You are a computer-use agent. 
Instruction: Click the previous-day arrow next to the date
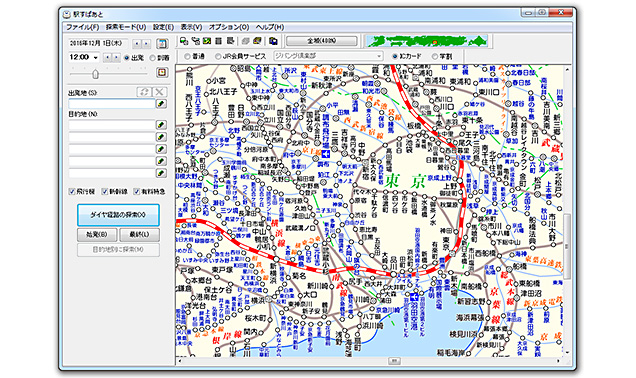click(137, 43)
